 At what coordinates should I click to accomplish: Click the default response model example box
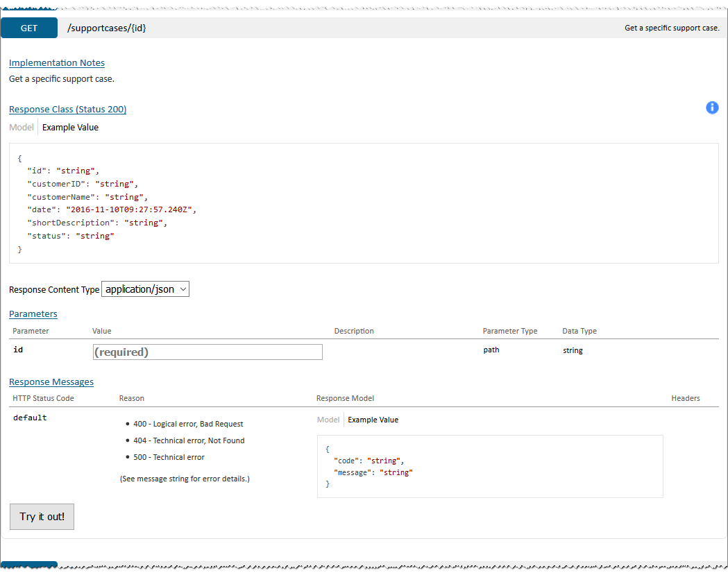(x=489, y=465)
